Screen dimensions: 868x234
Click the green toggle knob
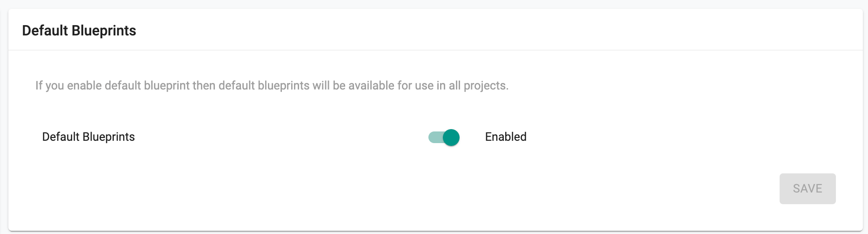(451, 138)
